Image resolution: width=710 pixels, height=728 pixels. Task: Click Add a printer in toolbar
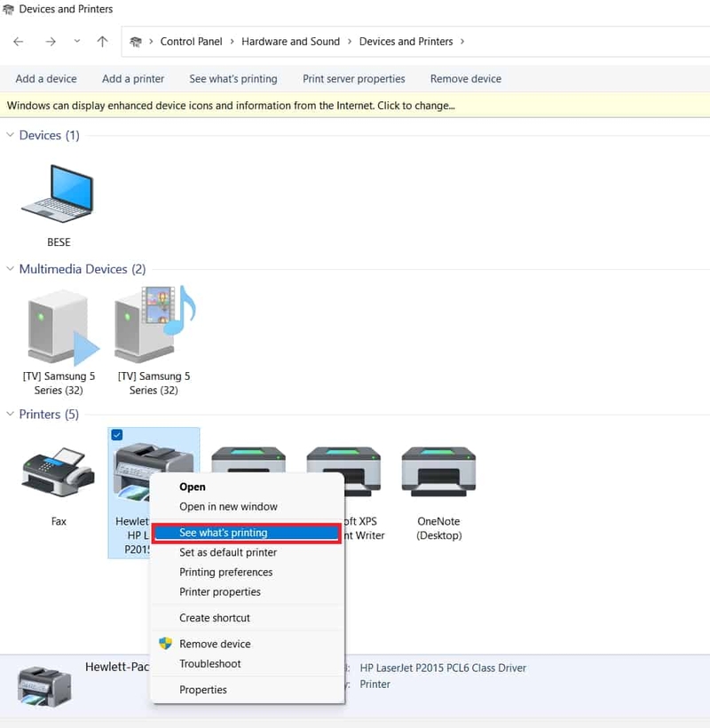pyautogui.click(x=133, y=79)
